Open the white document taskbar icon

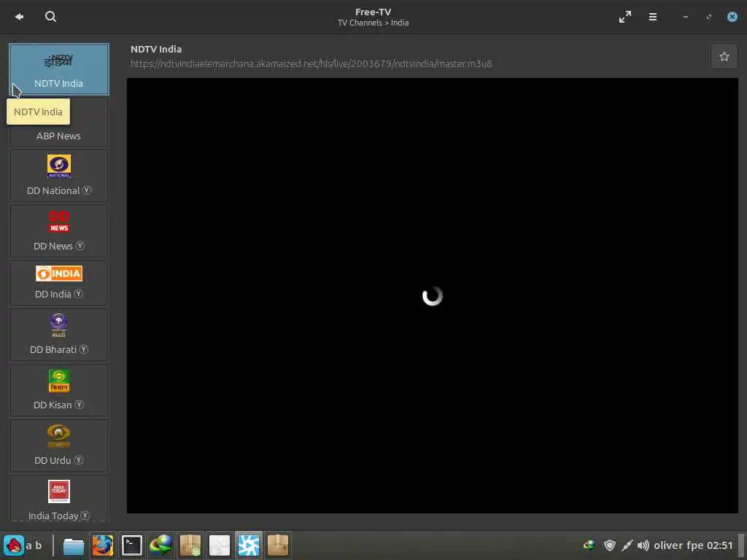(219, 545)
